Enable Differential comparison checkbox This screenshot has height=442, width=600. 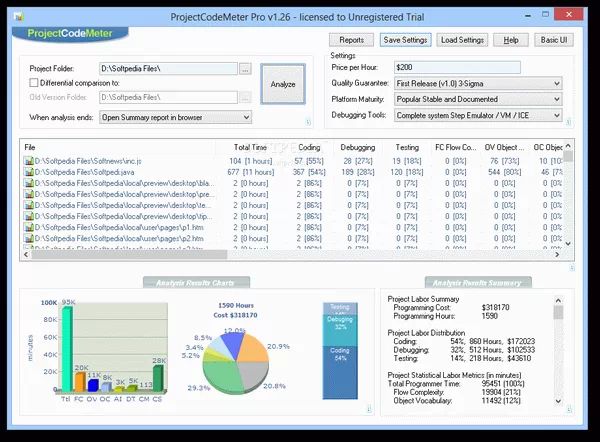coord(35,82)
